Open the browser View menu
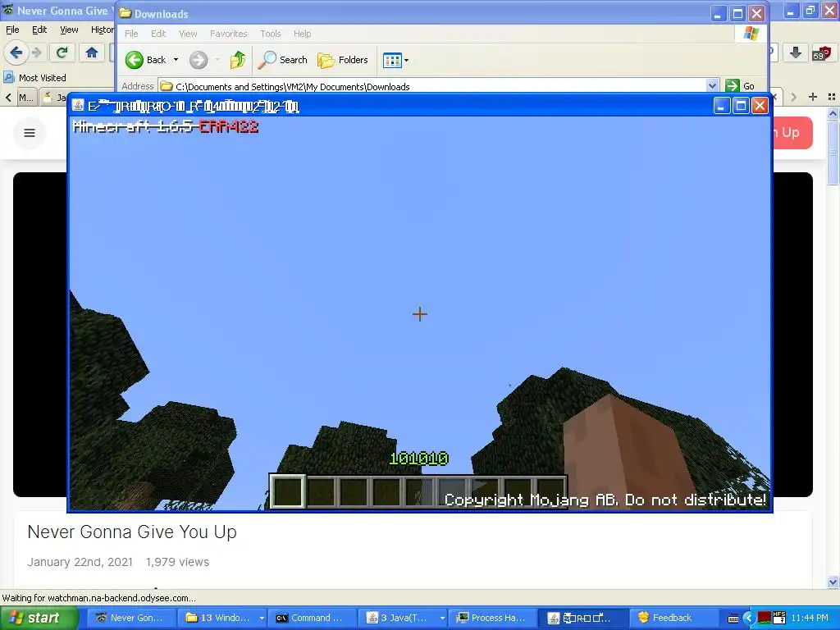 coord(69,30)
